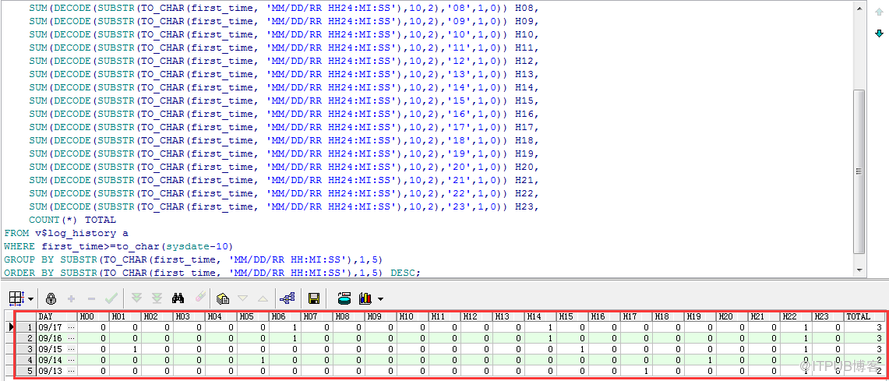Select row number 4 in result grid

26,359
